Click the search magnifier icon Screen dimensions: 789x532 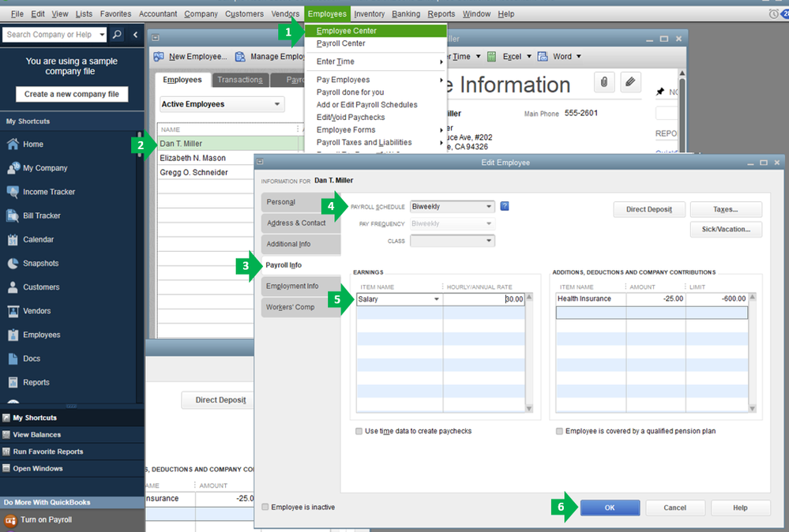tap(117, 34)
